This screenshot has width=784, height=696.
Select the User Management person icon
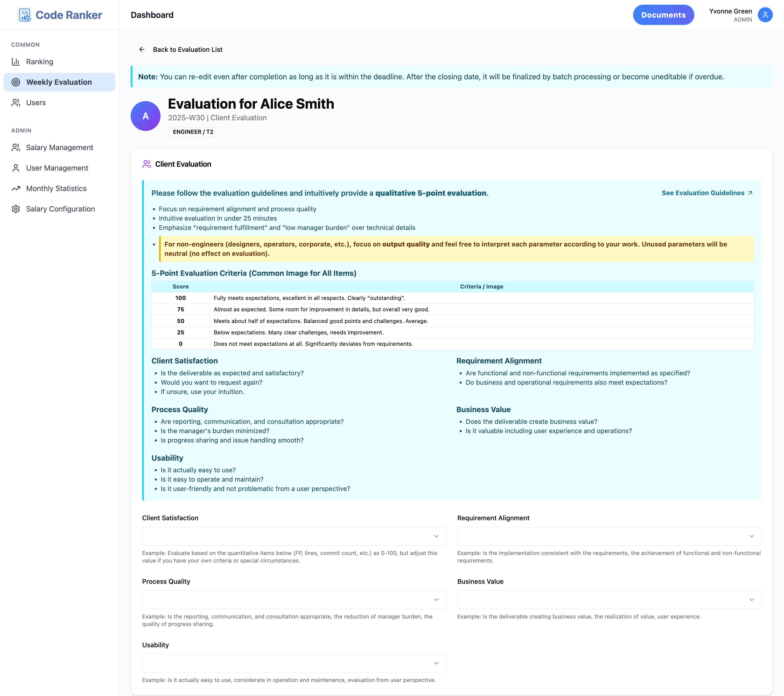[x=16, y=167]
